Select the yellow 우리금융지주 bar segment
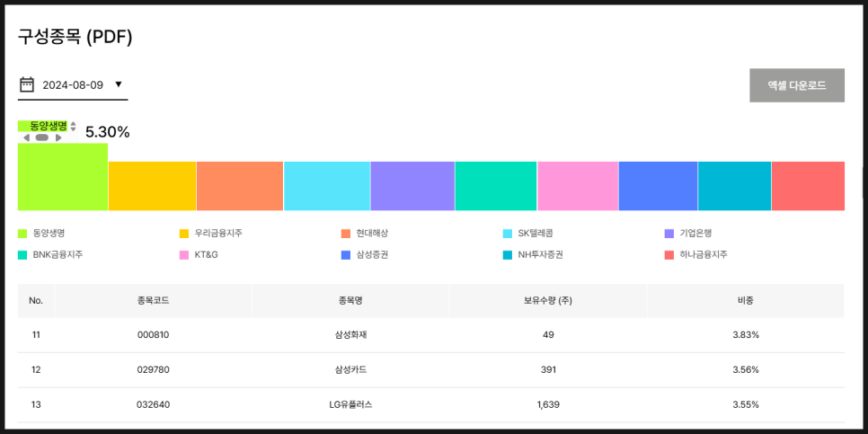 coord(152,186)
